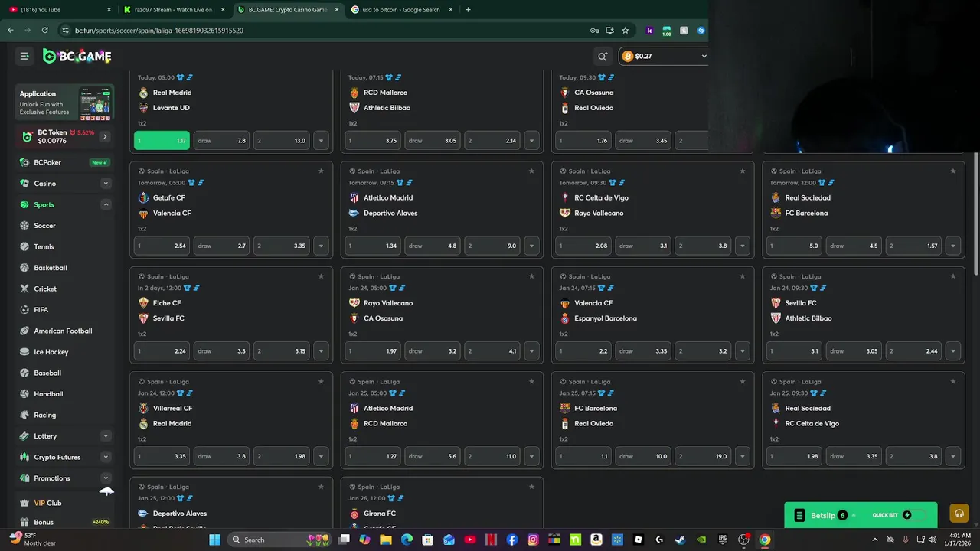Image resolution: width=980 pixels, height=551 pixels.
Task: Click the Cricket icon in the sidebar
Action: tap(24, 289)
